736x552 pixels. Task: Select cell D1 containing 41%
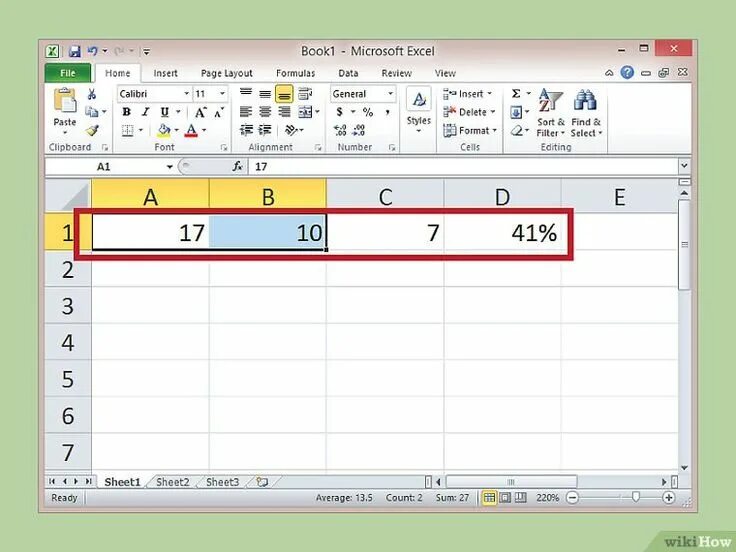(x=502, y=233)
